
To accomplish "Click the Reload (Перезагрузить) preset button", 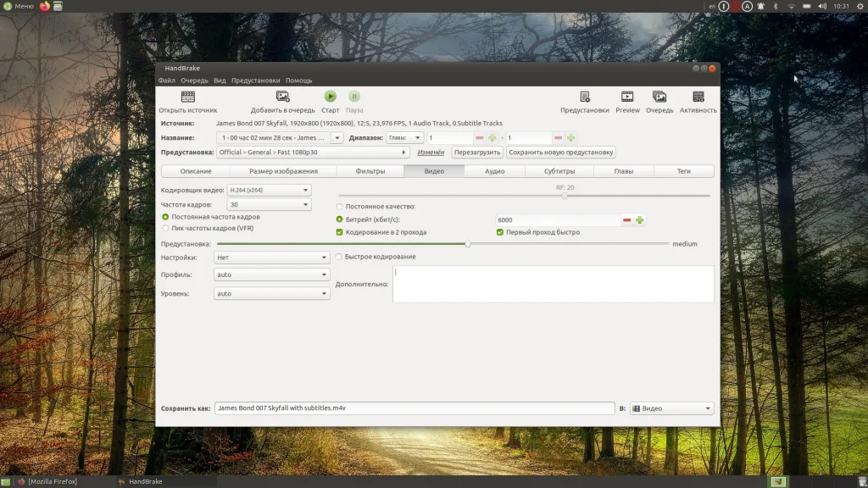I will pos(476,152).
